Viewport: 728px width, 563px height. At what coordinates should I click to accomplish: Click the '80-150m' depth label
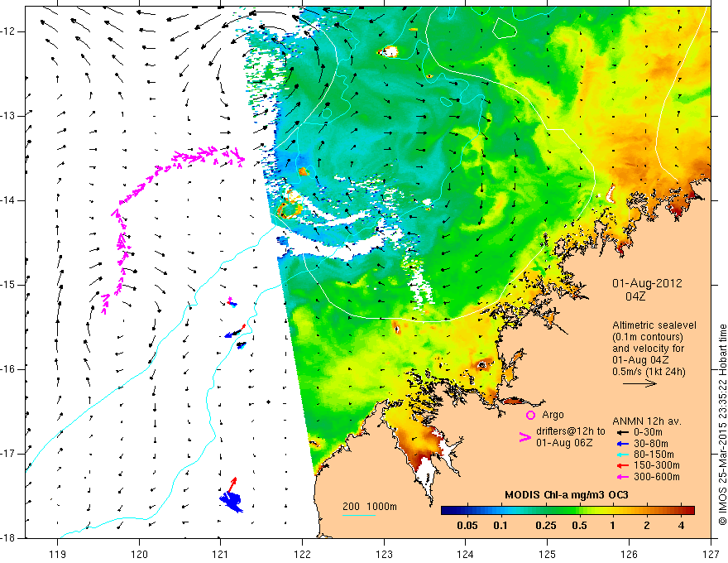654,455
